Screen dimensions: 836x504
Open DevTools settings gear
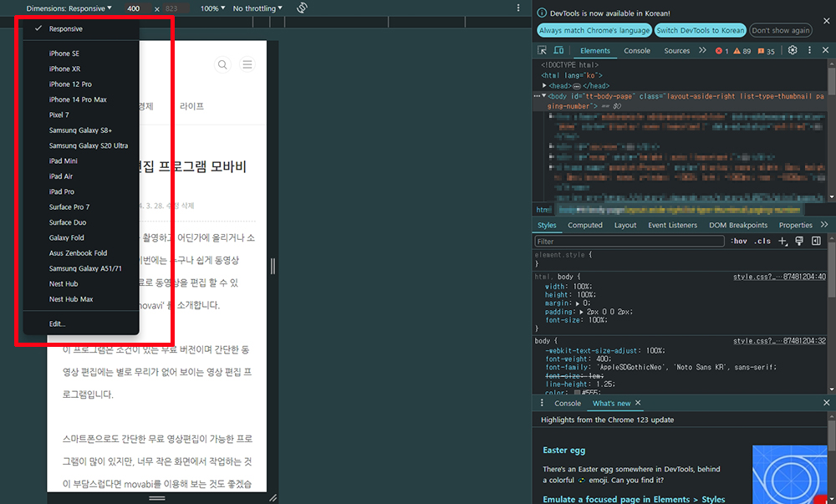(793, 50)
